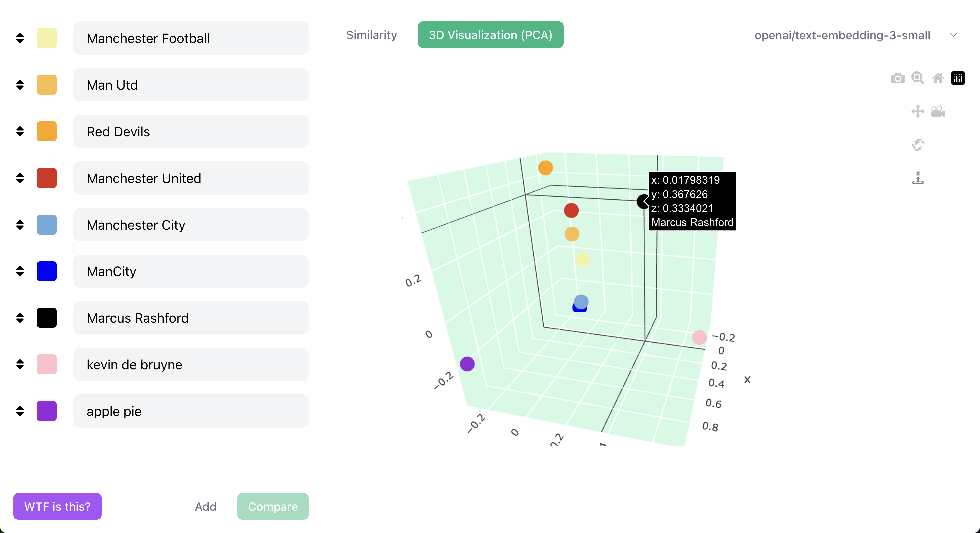
Task: Enable turntable rotation z-axis icon
Action: click(918, 178)
